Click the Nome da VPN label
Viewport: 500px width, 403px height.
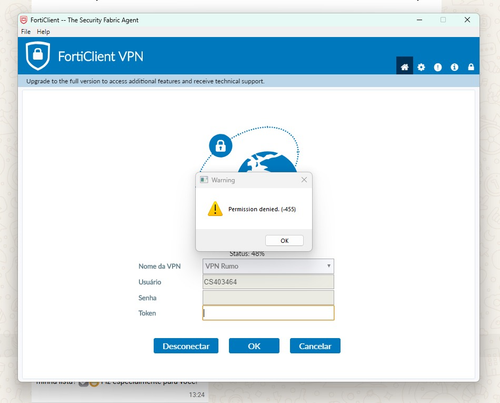click(160, 266)
